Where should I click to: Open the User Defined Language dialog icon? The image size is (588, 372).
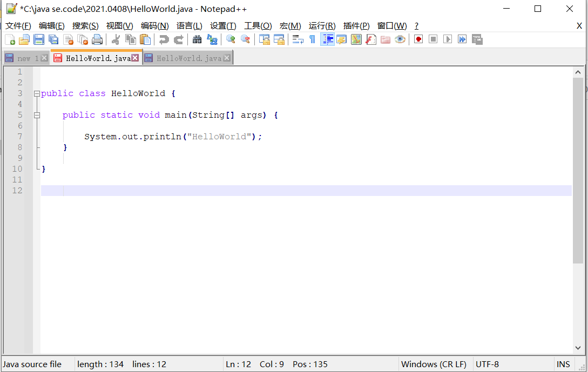point(342,39)
